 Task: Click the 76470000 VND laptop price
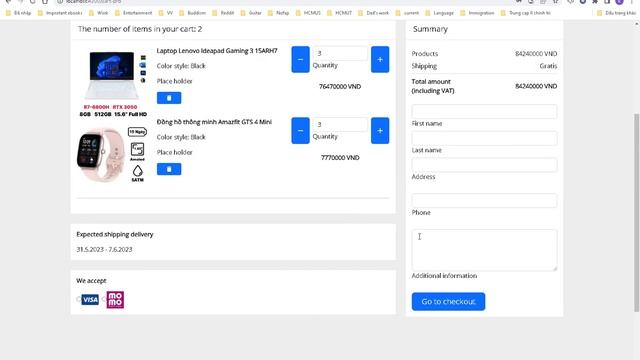tap(340, 87)
